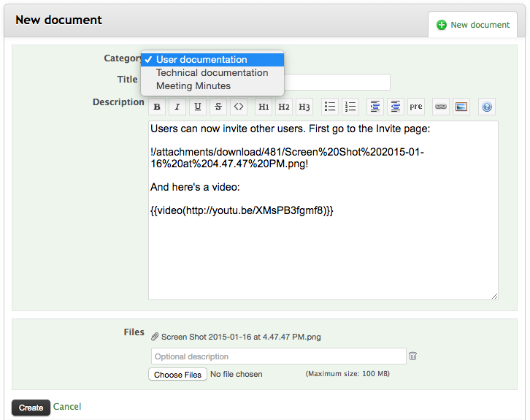Delete the attached screenshot file
The image size is (530, 420).
click(x=412, y=356)
